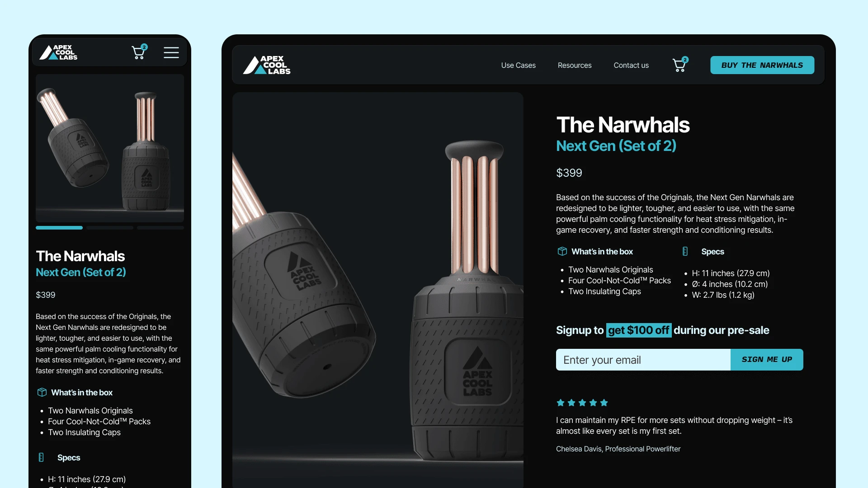Viewport: 868px width, 488px height.
Task: Click the Apex Cool Labs mobile logo
Action: (58, 52)
